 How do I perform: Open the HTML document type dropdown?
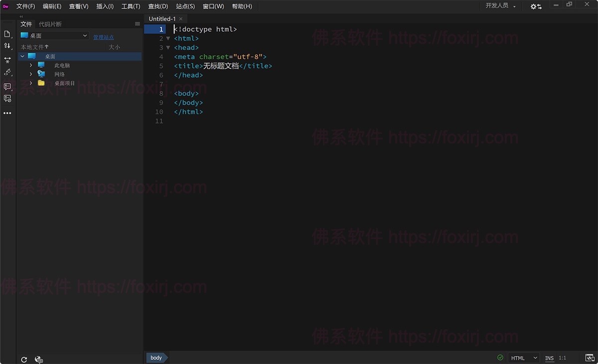tap(522, 358)
